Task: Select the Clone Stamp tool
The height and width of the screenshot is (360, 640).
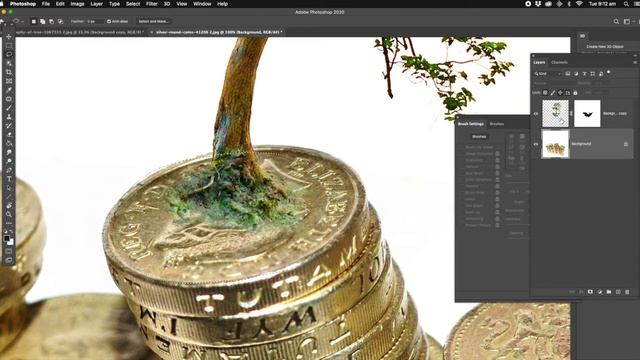Action: pos(9,117)
